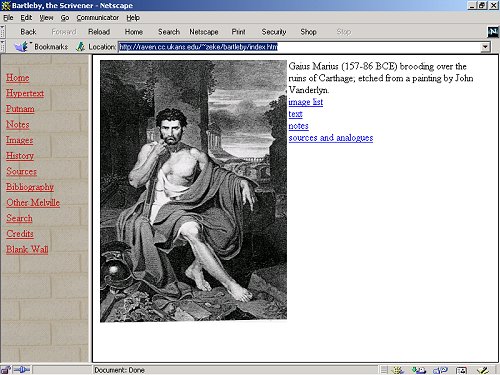Minimize the Netscape window

click(x=472, y=5)
